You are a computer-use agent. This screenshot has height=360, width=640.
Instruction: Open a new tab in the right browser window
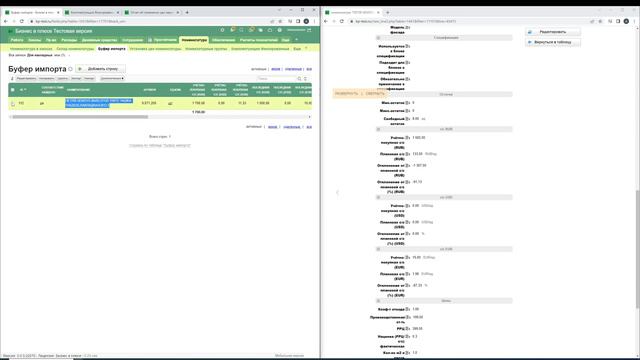pos(387,12)
